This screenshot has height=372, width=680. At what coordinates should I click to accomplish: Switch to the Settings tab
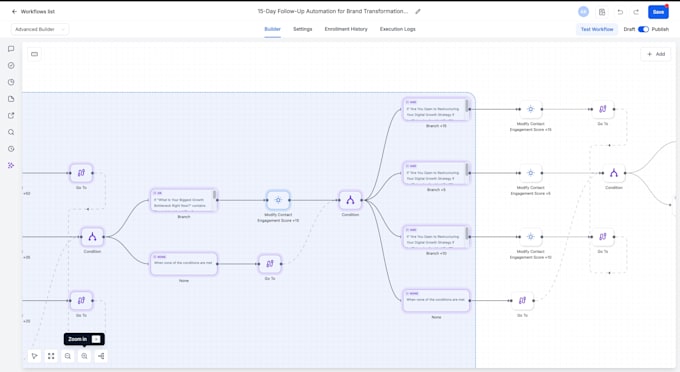pyautogui.click(x=303, y=29)
